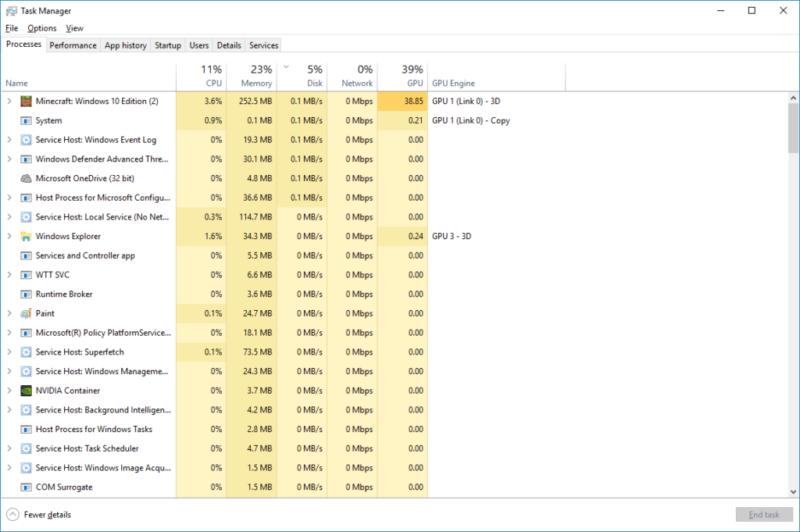Click the COM Surrogate icon
The height and width of the screenshot is (532, 800).
[x=26, y=487]
